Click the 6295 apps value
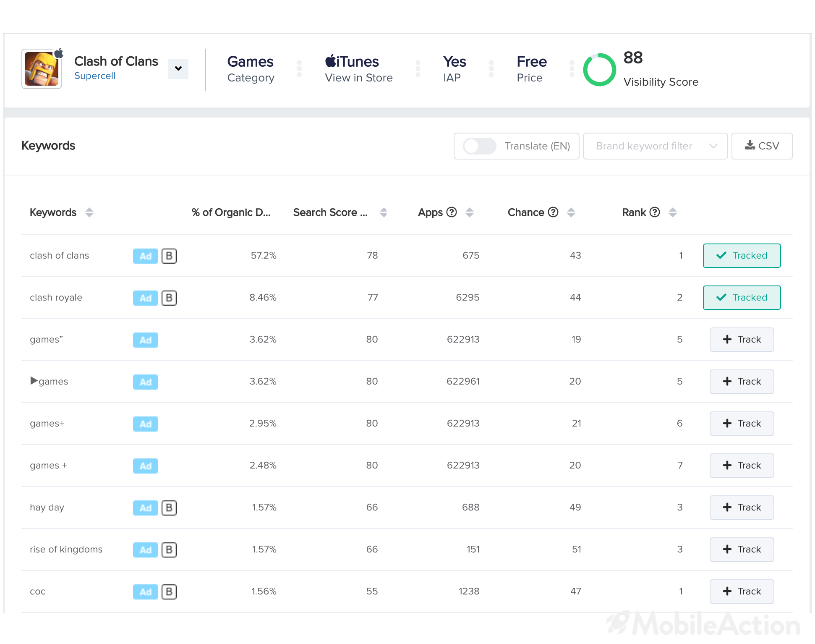 pos(468,298)
